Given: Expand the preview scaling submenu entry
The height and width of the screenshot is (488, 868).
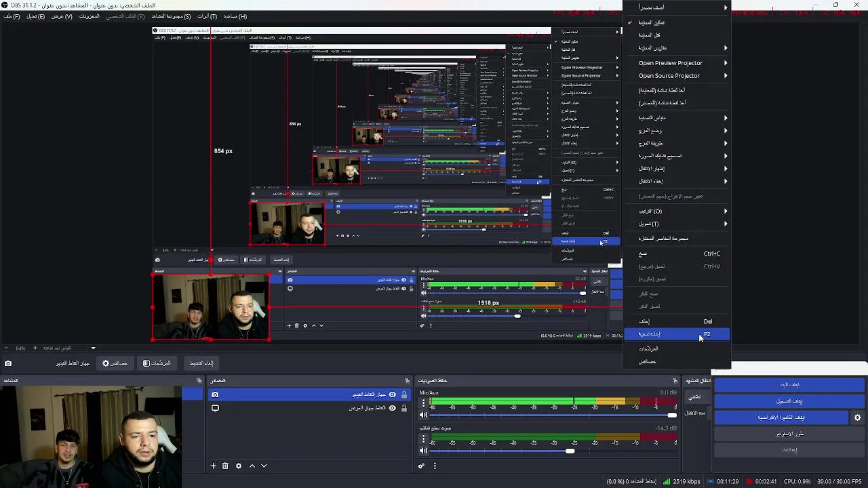Looking at the screenshot, I should coord(677,48).
